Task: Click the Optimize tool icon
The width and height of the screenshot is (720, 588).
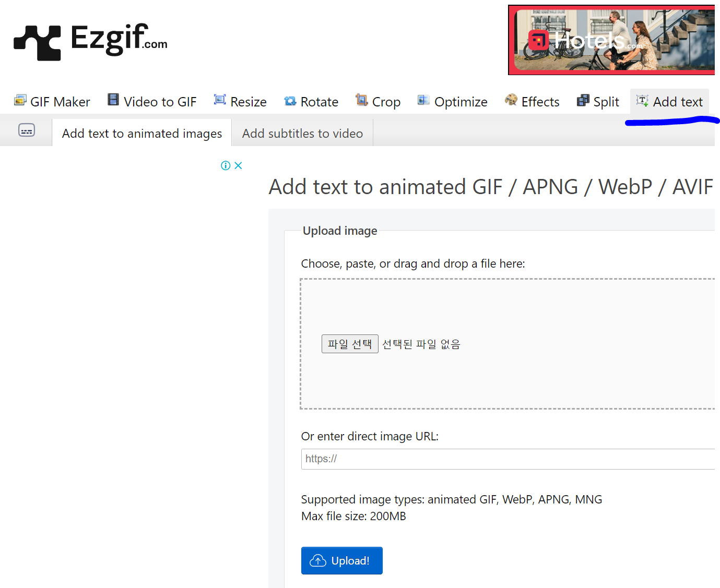Action: point(423,100)
